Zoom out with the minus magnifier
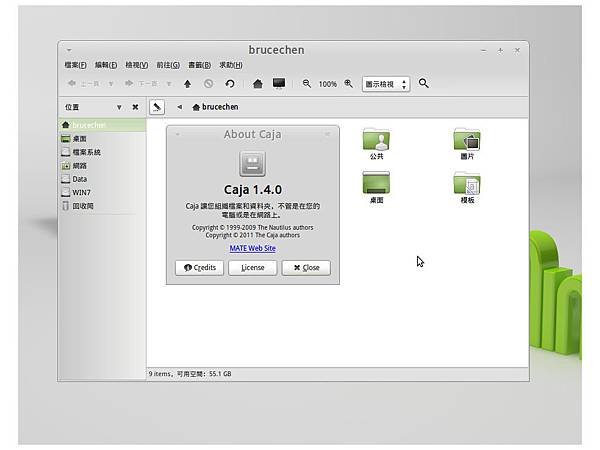 [307, 83]
